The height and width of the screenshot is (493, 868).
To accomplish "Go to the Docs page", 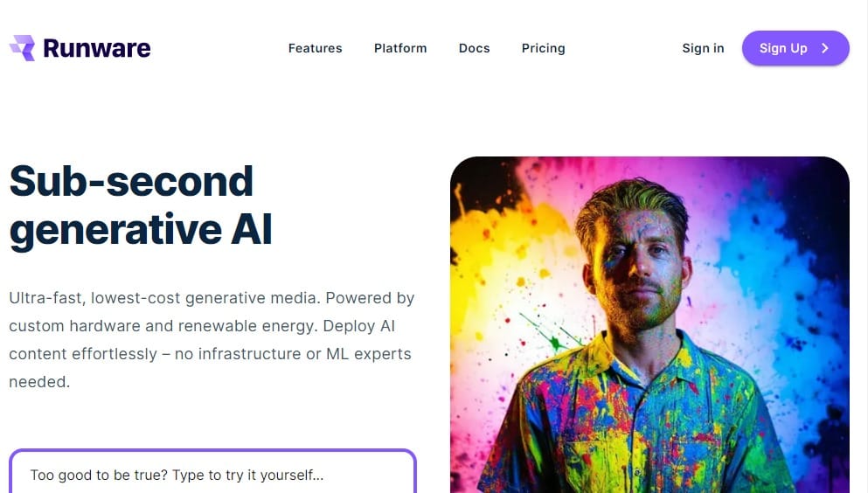I will click(x=475, y=48).
